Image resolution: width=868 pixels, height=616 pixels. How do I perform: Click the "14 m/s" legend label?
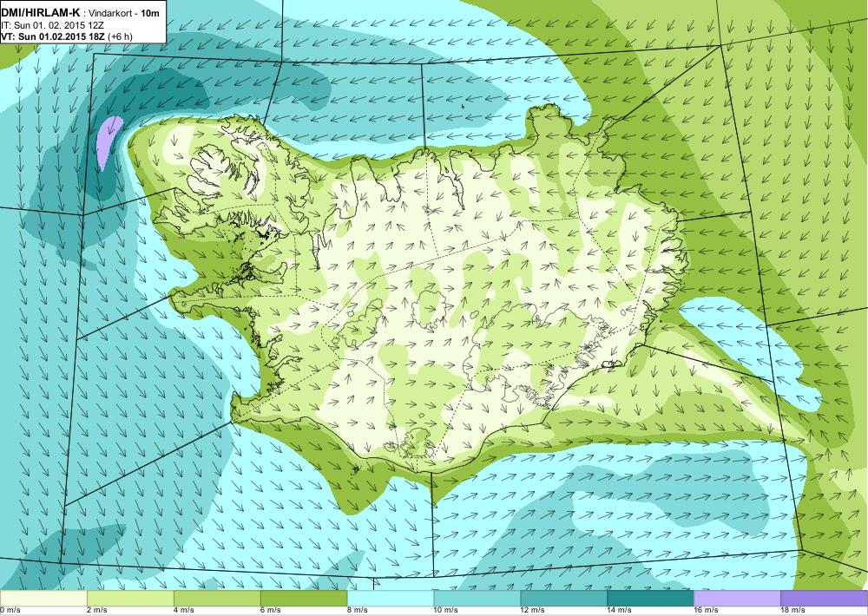point(620,611)
